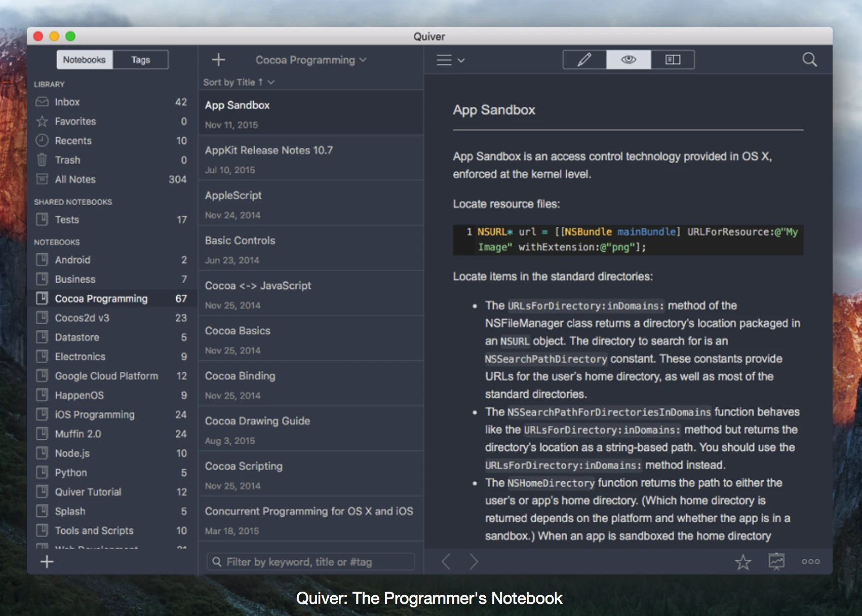Expand Cocoa Programming notebook dropdown
This screenshot has width=862, height=616.
pos(311,60)
